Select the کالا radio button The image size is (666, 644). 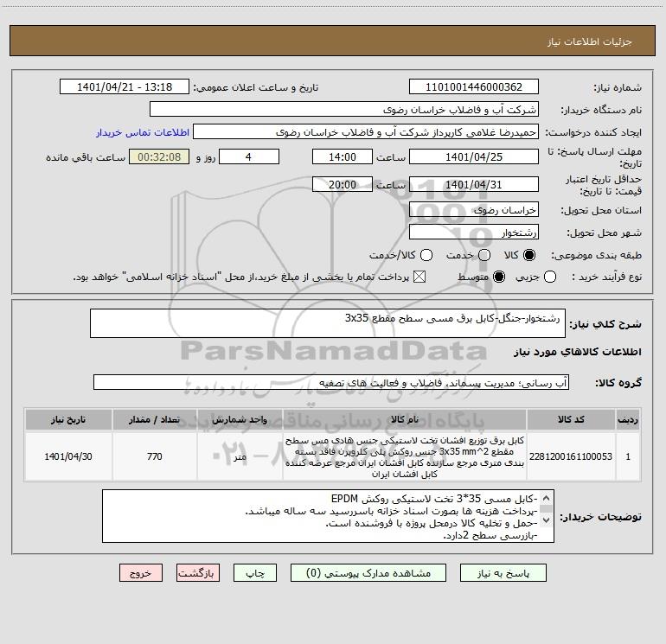pyautogui.click(x=529, y=255)
